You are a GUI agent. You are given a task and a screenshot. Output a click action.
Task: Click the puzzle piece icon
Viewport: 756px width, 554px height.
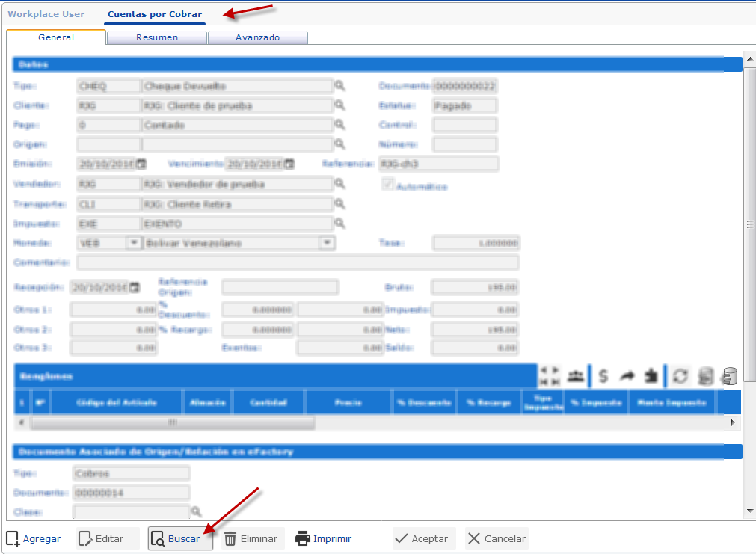pos(651,375)
